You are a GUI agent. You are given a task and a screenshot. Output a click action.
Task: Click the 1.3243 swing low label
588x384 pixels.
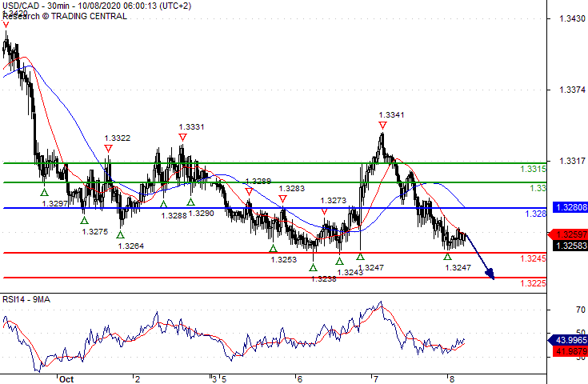coord(350,273)
